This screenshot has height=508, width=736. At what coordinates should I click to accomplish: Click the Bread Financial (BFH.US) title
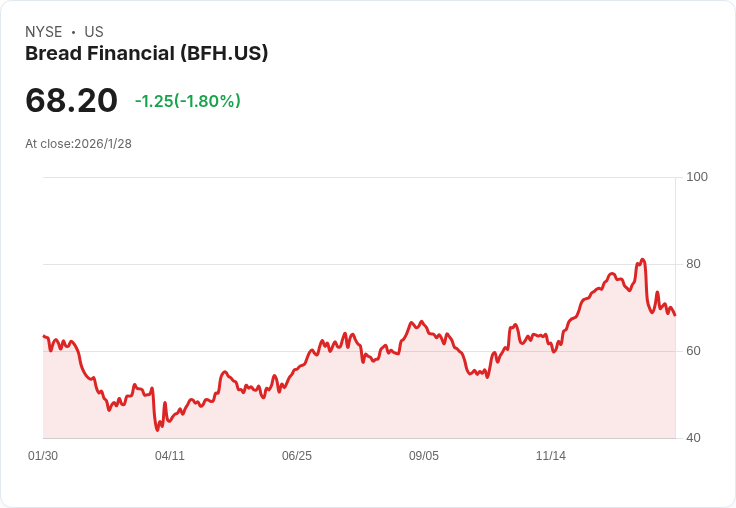(x=146, y=54)
